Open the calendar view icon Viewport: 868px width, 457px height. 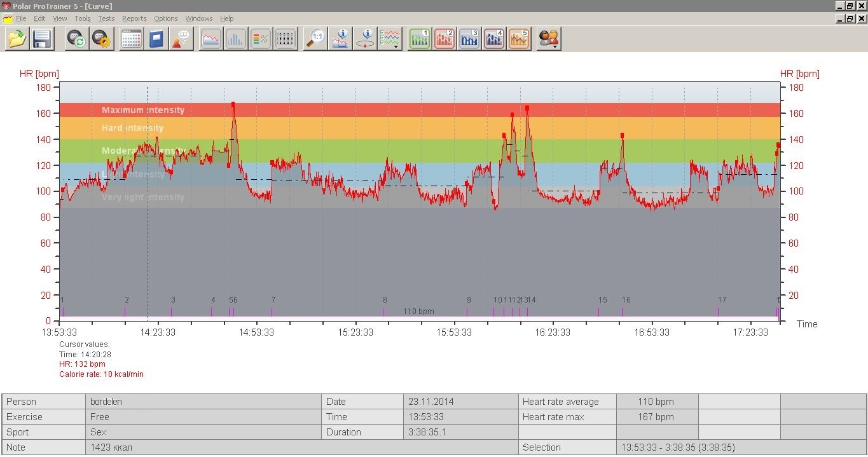(x=131, y=39)
